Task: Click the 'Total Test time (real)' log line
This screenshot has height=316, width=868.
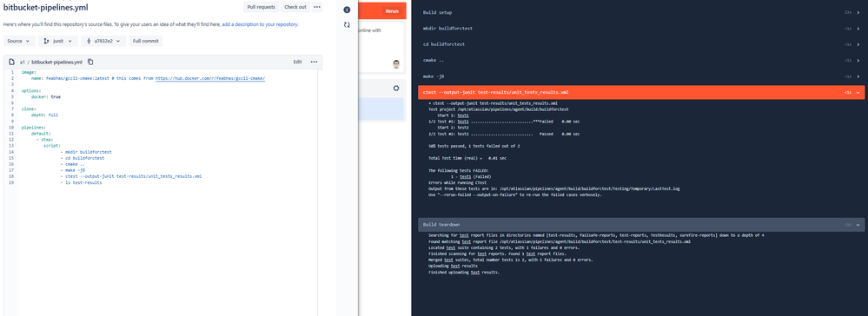Action: [x=467, y=158]
